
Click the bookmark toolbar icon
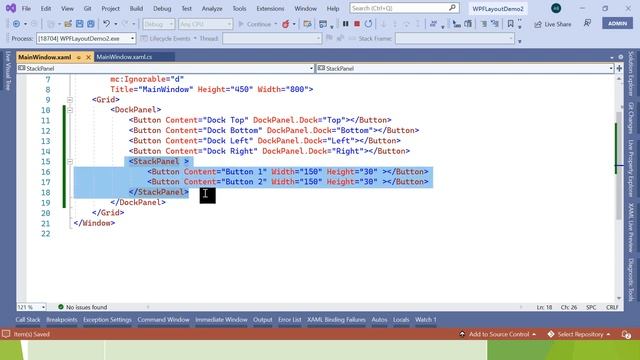tap(510, 24)
